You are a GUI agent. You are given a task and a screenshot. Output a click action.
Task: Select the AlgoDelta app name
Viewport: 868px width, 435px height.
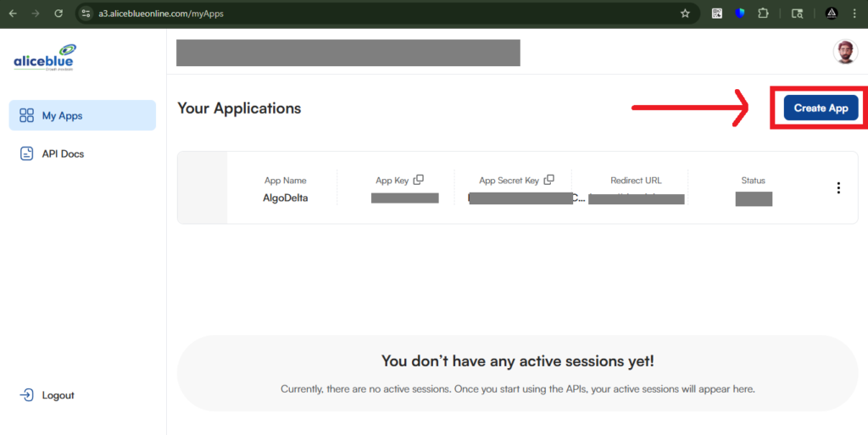285,198
